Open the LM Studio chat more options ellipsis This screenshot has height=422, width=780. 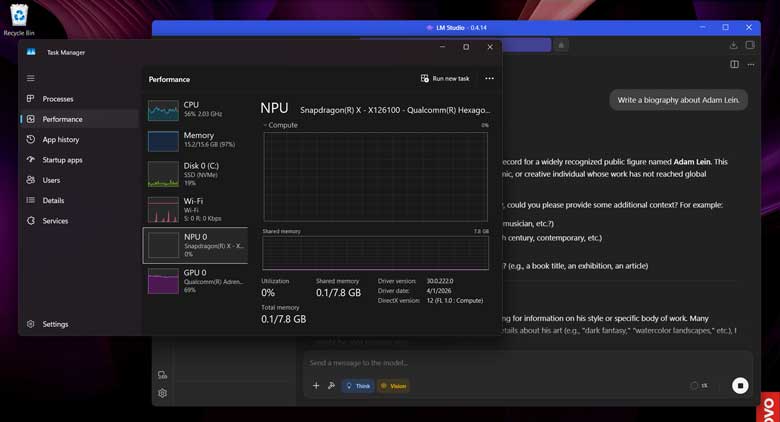[751, 64]
